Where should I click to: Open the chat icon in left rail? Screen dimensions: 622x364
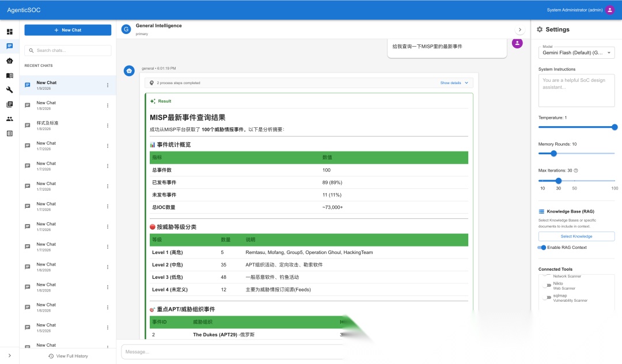click(x=10, y=46)
